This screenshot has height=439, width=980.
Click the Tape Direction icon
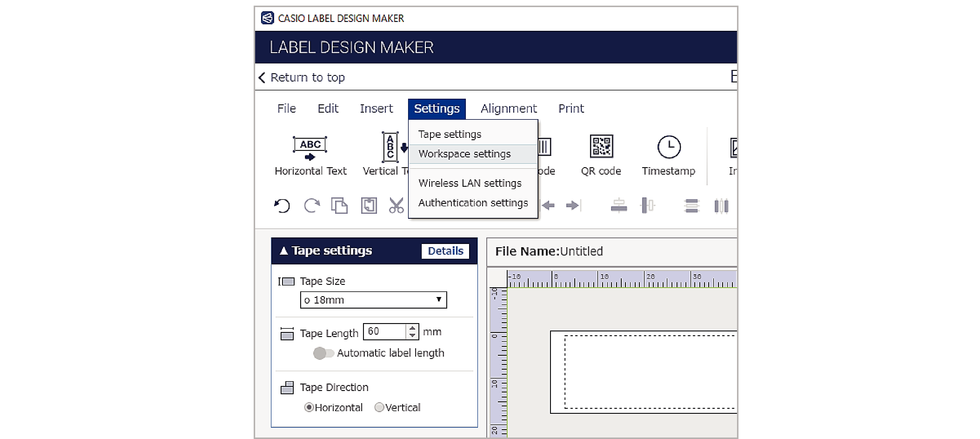pos(287,388)
